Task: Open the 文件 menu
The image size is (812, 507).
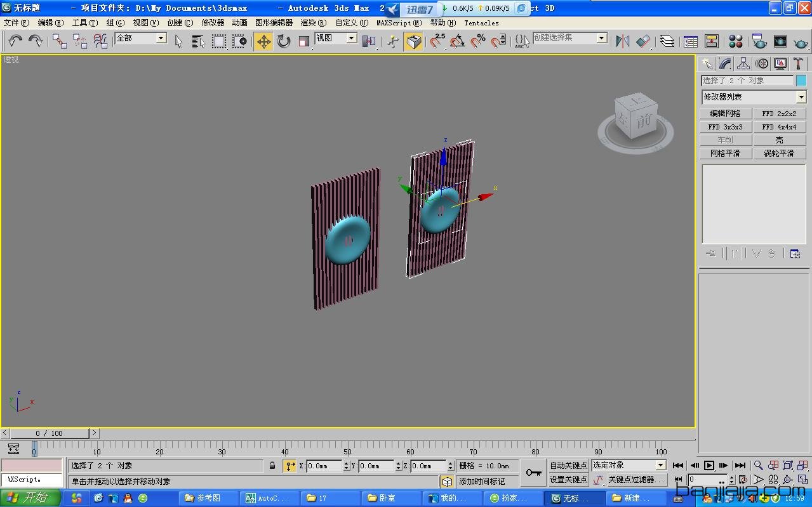Action: coord(16,23)
